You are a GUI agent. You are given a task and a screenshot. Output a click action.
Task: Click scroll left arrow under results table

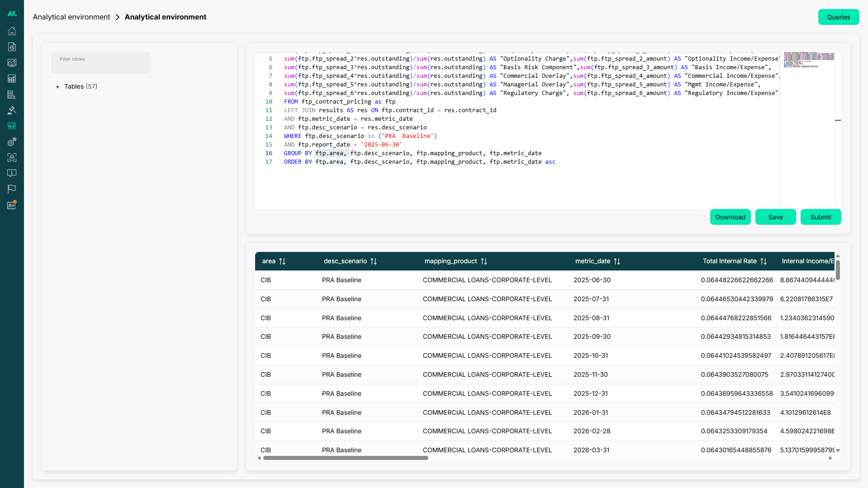[x=259, y=458]
